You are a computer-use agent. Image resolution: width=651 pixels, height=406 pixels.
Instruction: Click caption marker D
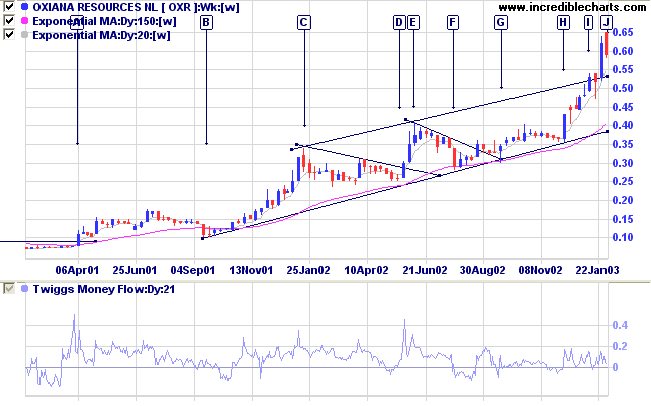[x=399, y=22]
